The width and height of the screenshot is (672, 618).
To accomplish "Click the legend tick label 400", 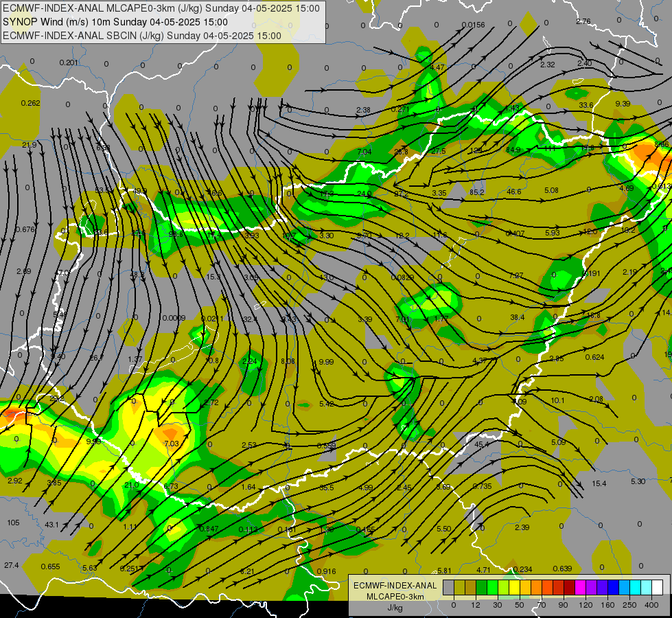I will tap(651, 605).
